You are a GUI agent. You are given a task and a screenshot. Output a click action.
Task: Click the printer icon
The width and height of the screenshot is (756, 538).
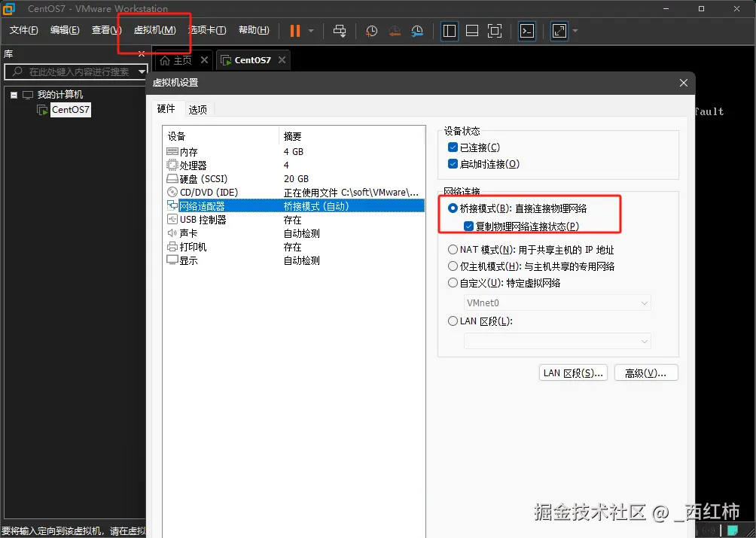click(172, 247)
